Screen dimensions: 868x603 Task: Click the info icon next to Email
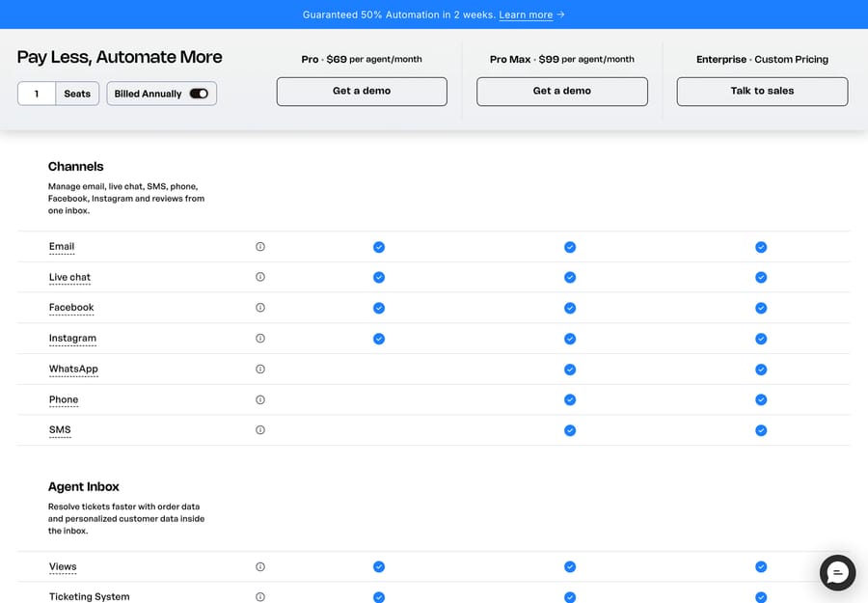coord(260,246)
